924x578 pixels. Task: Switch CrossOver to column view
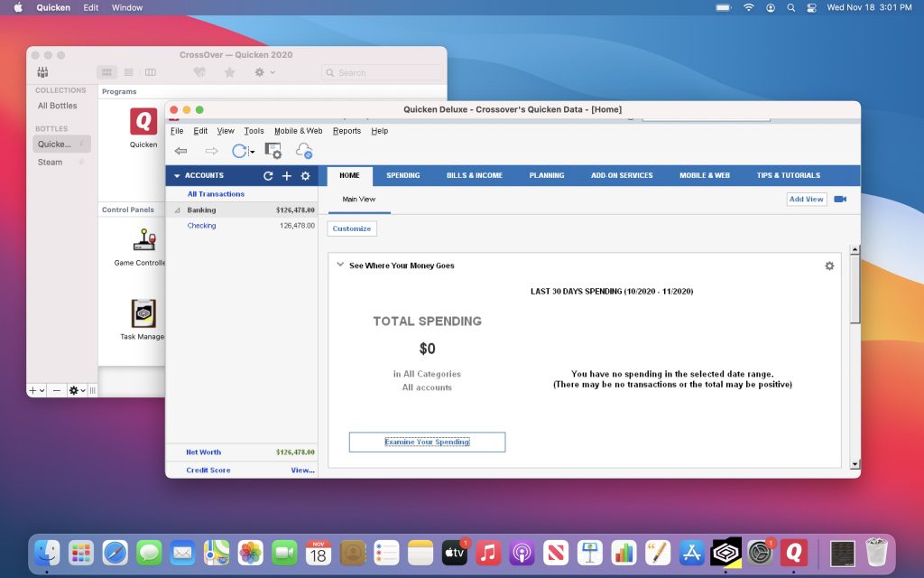pyautogui.click(x=150, y=72)
